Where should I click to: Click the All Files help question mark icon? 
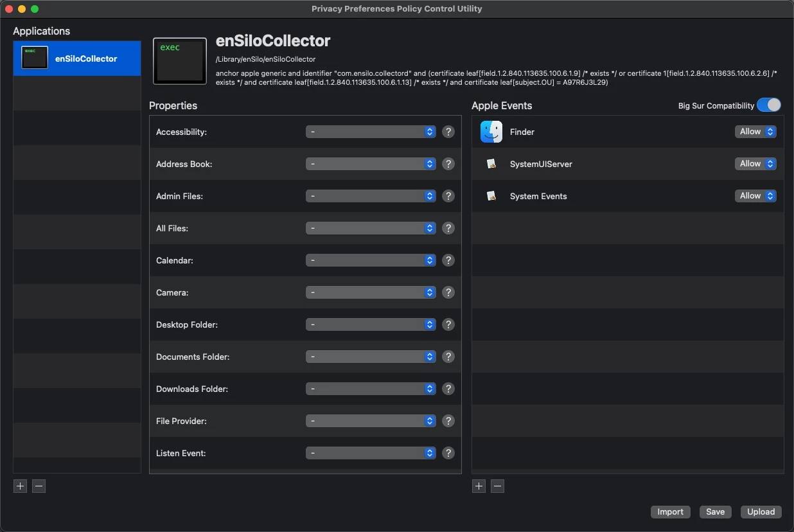coord(449,228)
